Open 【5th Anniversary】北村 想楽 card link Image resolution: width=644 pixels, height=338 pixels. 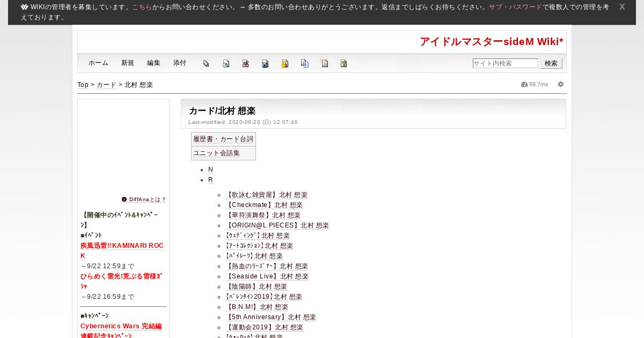tap(270, 317)
